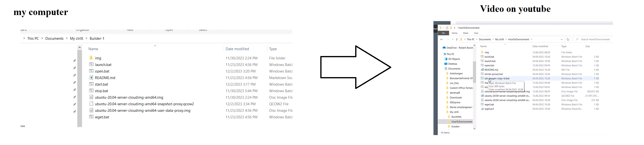The image size is (644, 145).
Task: Switch to the View ribbon tab
Action: [x=476, y=33]
